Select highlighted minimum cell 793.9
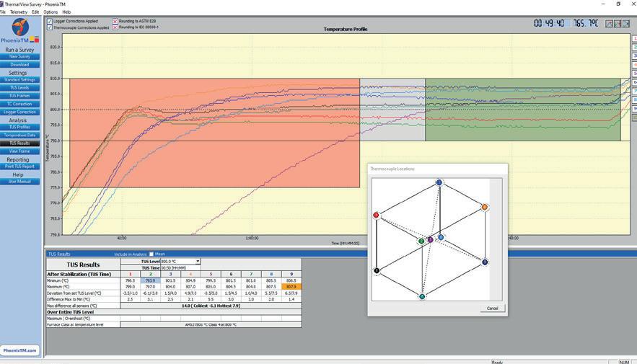 (x=150, y=280)
